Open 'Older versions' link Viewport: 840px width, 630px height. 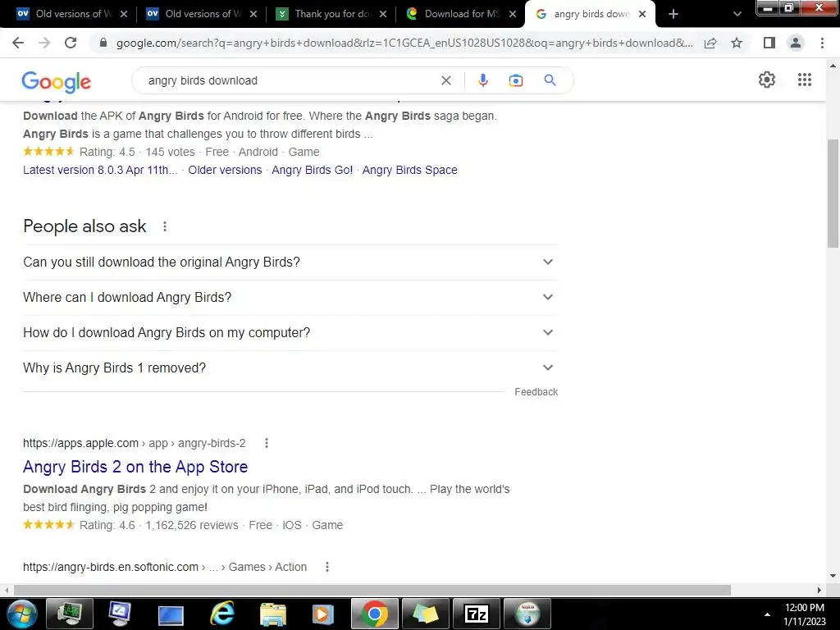tap(225, 171)
